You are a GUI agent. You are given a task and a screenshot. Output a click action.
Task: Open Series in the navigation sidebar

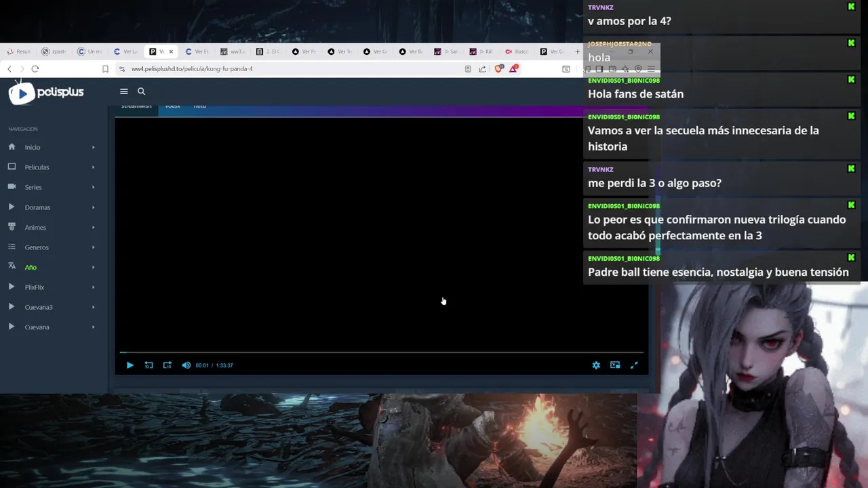tap(33, 187)
